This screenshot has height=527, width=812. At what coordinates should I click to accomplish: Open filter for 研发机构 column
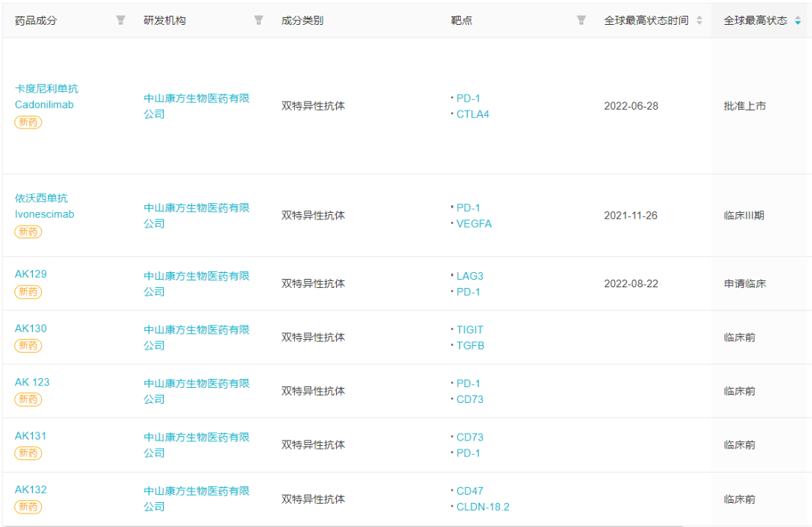259,20
